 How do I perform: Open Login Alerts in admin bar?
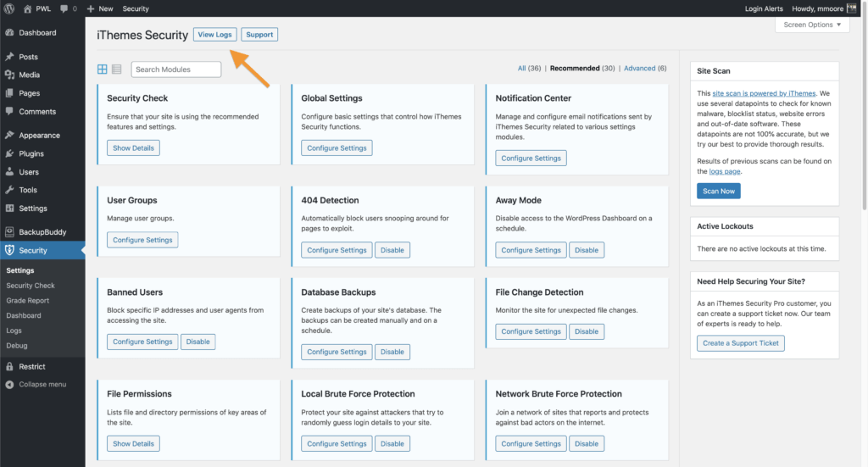click(764, 8)
